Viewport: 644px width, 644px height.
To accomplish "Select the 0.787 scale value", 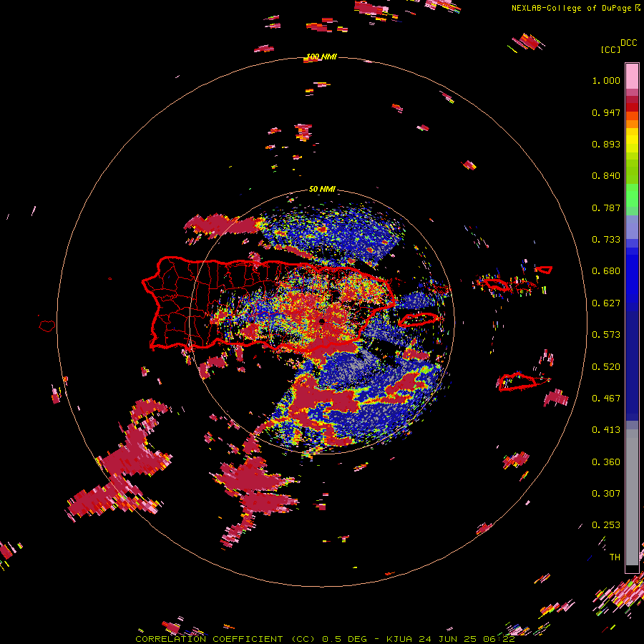I will [606, 208].
